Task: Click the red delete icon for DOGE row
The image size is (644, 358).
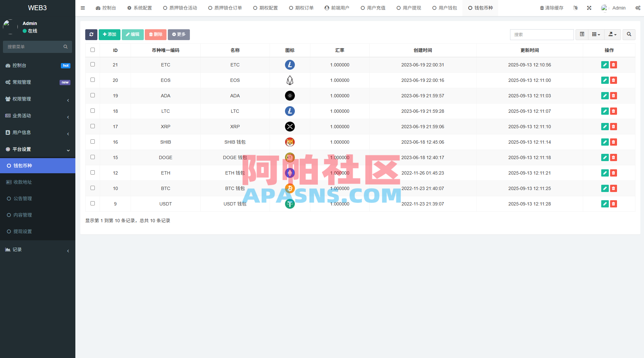Action: coord(613,157)
